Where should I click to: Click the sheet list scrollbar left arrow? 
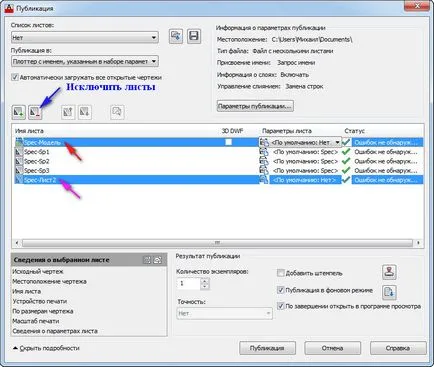[17, 243]
